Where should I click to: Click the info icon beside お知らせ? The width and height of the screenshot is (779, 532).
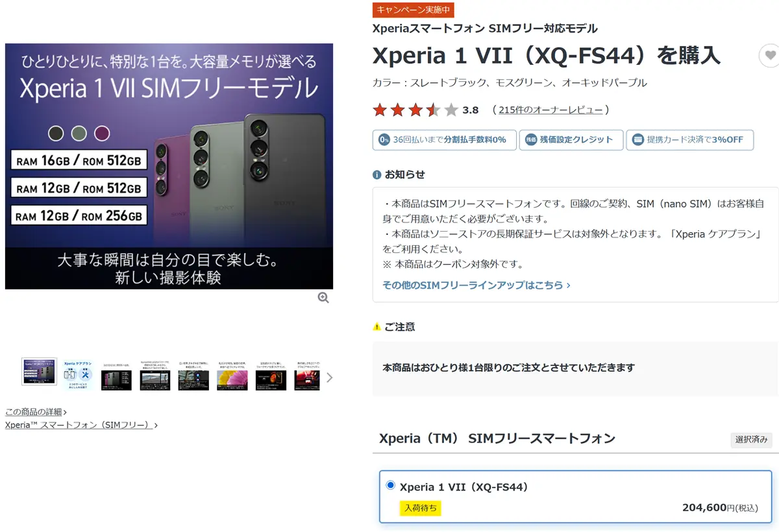[x=377, y=175]
